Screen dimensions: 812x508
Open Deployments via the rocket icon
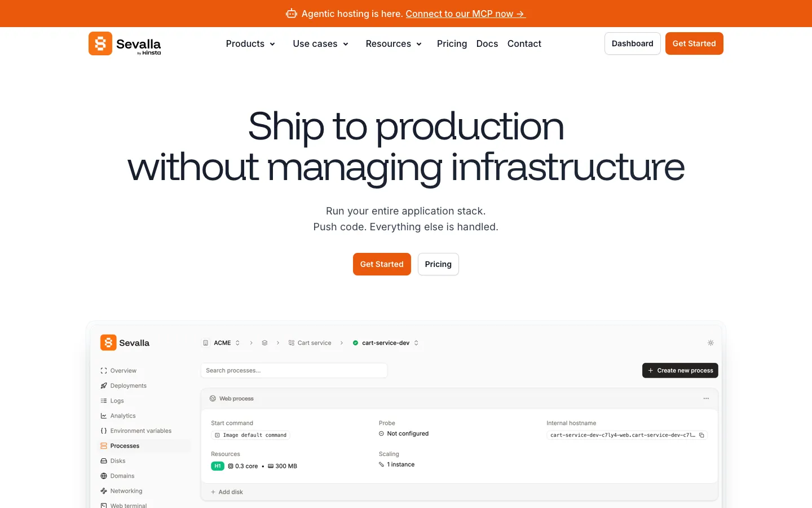pyautogui.click(x=104, y=386)
